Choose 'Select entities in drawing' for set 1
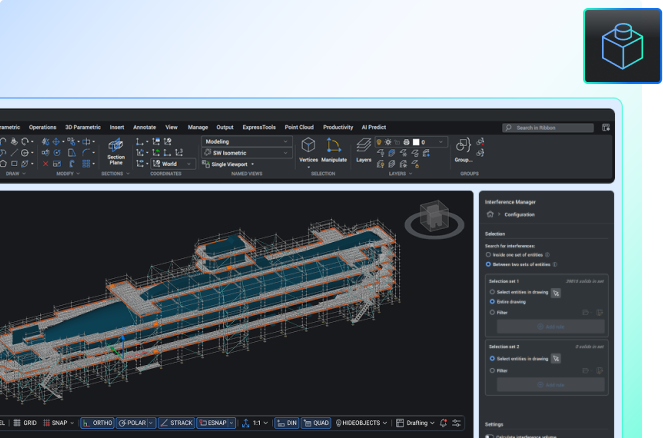Viewport: 663px width, 438px height. 492,292
